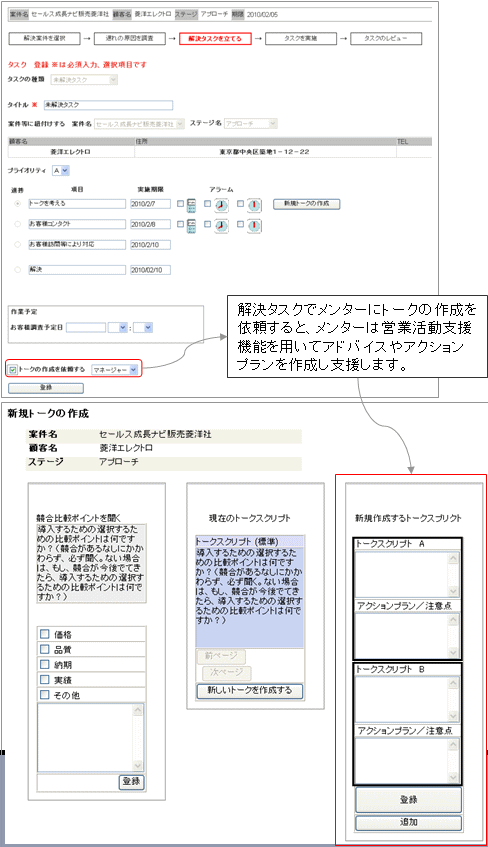Open the hour dropdown for お客様調査予定日
The image size is (488, 847).
coord(118,327)
